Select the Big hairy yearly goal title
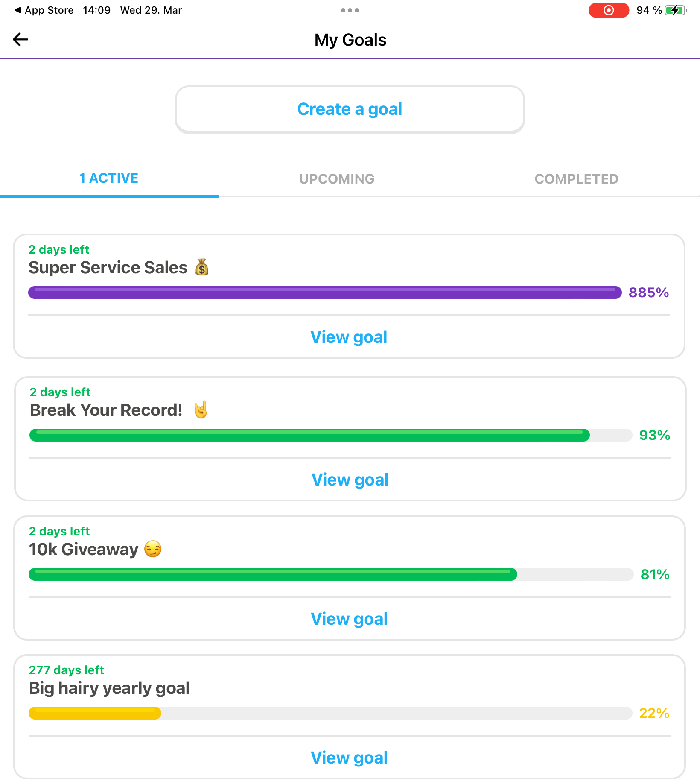Viewport: 700px width, 784px height. coord(109,688)
